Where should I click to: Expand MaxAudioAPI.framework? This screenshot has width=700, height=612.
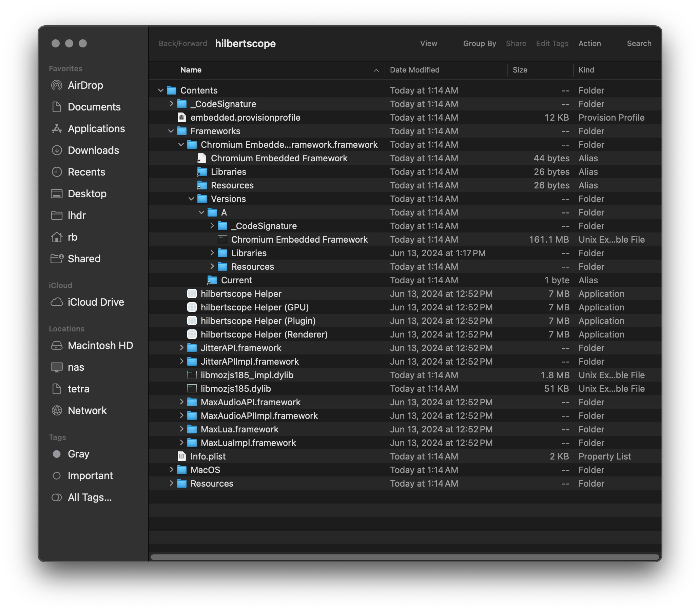(x=181, y=402)
